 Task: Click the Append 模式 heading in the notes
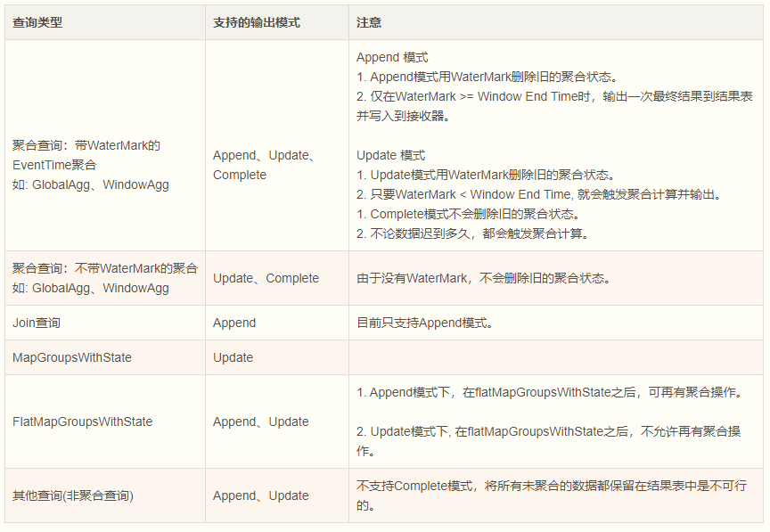click(x=392, y=57)
